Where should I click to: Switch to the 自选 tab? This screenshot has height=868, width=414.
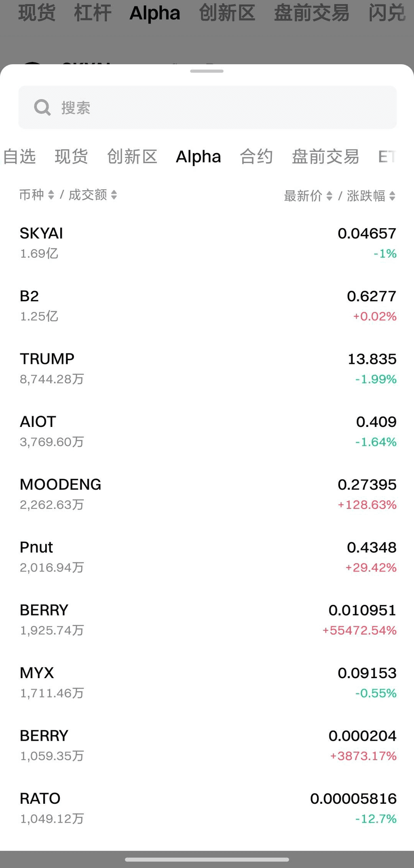click(x=19, y=157)
